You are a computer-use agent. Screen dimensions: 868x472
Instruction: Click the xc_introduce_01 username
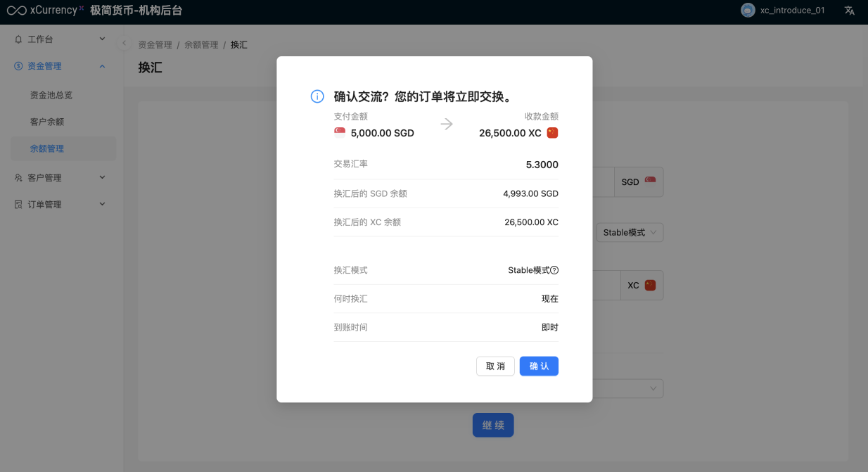pyautogui.click(x=793, y=11)
